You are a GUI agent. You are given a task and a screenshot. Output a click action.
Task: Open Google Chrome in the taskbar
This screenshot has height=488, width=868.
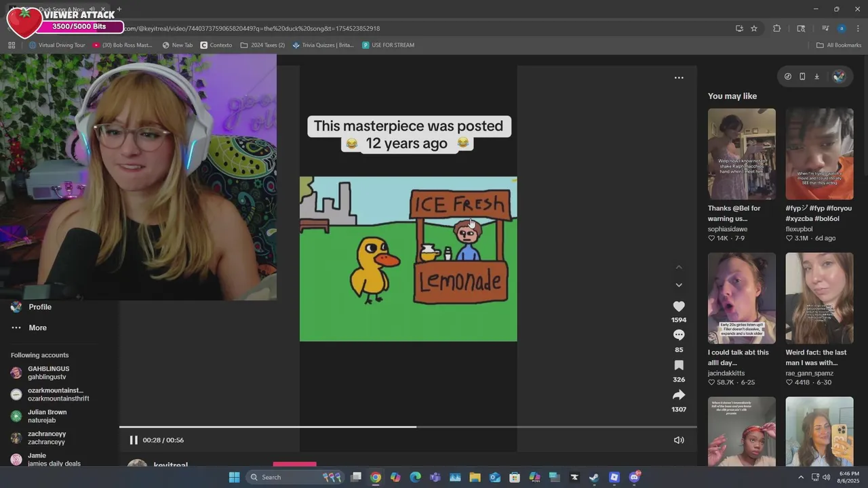pyautogui.click(x=376, y=477)
